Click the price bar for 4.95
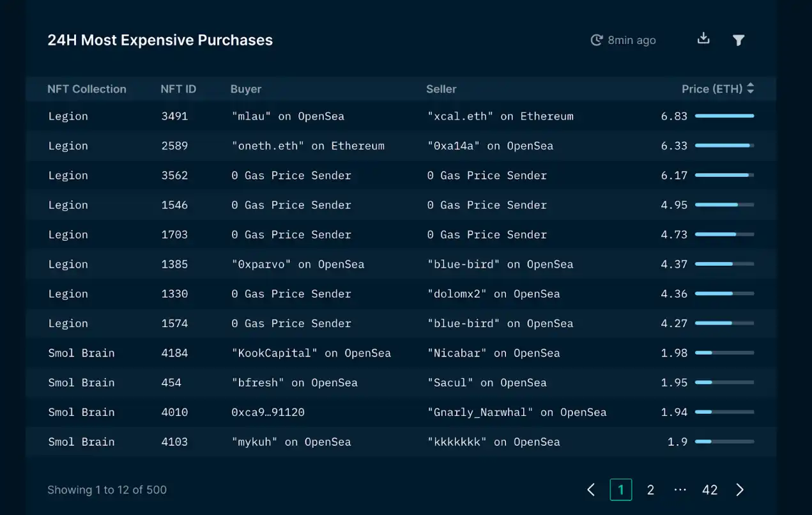The height and width of the screenshot is (515, 812). pos(724,204)
